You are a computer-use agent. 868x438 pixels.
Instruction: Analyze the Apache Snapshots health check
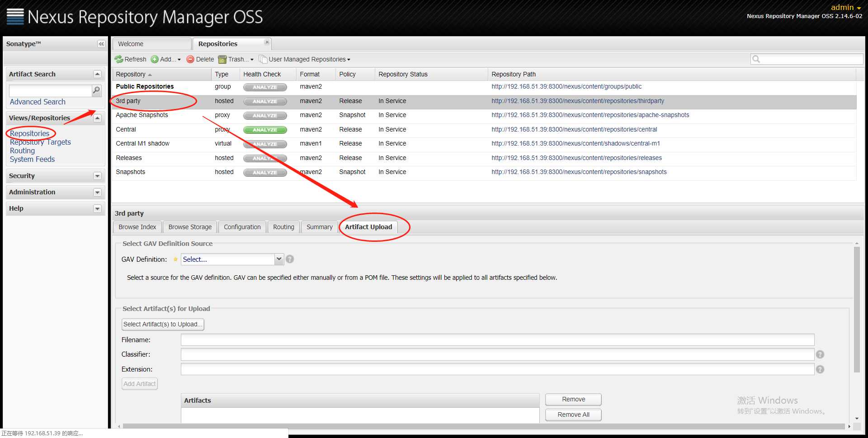click(265, 116)
